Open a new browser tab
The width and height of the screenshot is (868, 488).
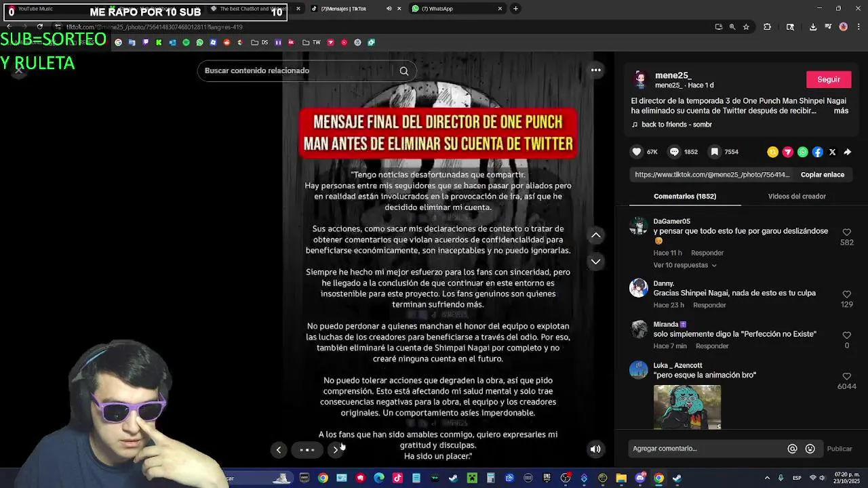[515, 9]
